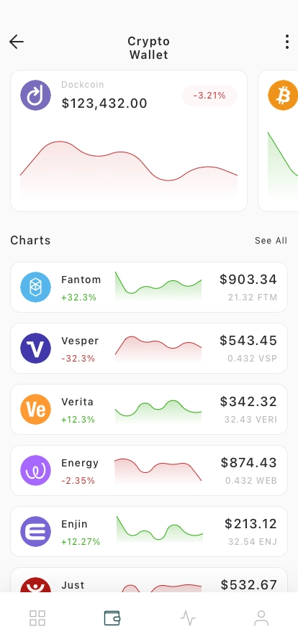Switch to the wallet tab
Screen dimensions: 298x644
tap(112, 618)
